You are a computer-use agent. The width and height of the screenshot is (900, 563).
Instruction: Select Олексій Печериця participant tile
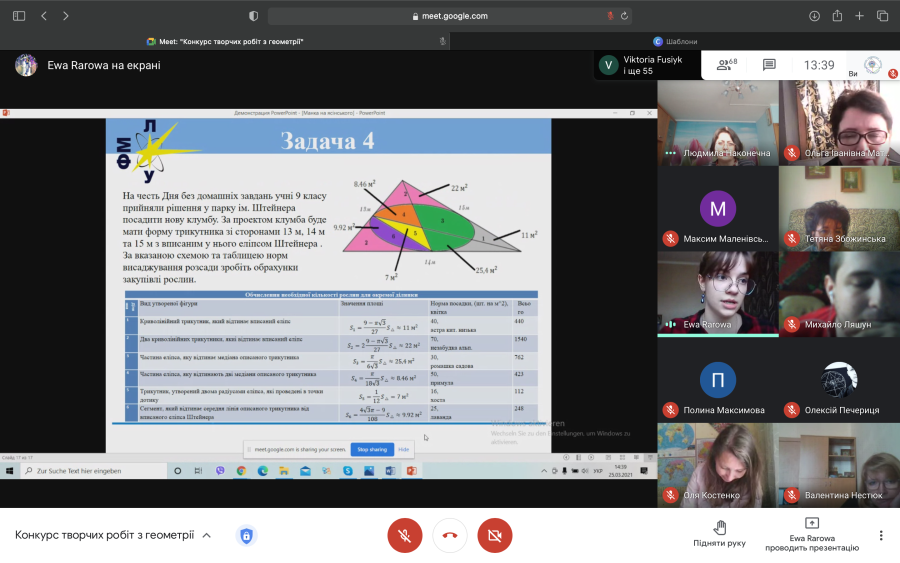839,380
